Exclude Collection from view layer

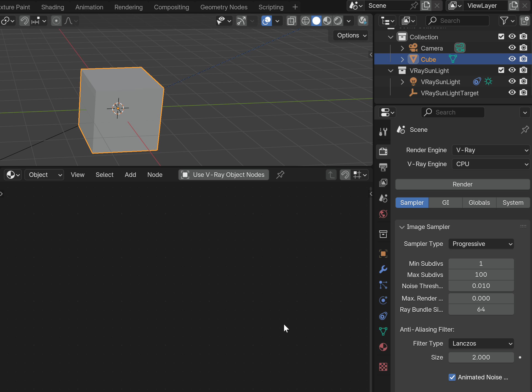pyautogui.click(x=501, y=37)
